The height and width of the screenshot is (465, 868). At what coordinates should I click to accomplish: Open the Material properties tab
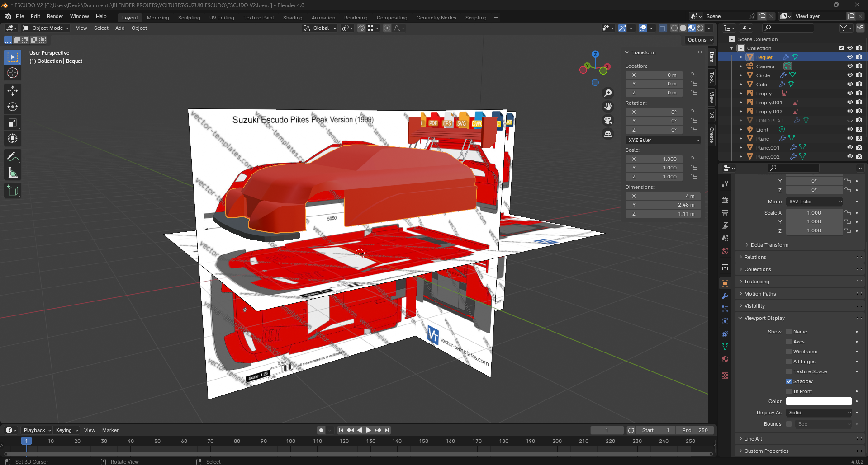pos(725,359)
